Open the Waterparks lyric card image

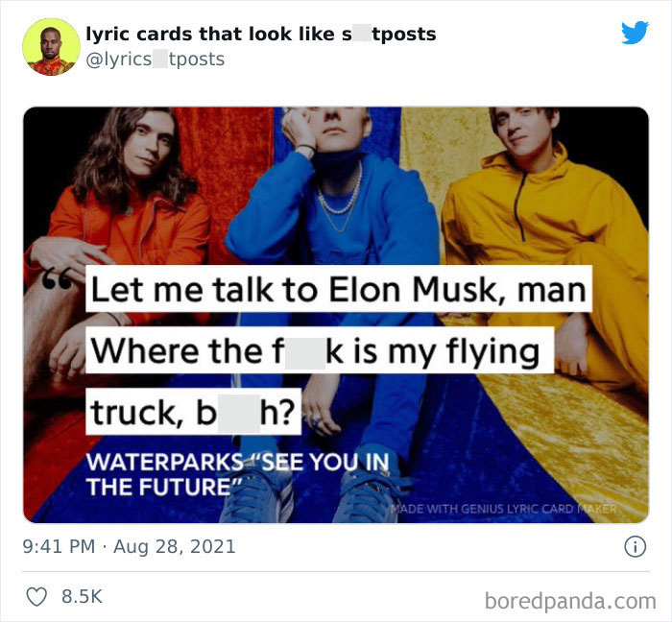coord(336,315)
